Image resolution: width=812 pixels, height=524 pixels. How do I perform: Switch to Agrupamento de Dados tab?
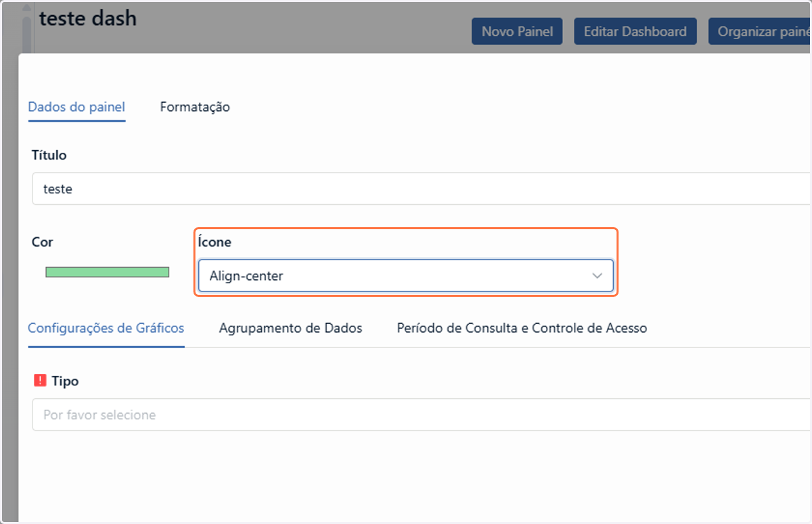click(290, 328)
